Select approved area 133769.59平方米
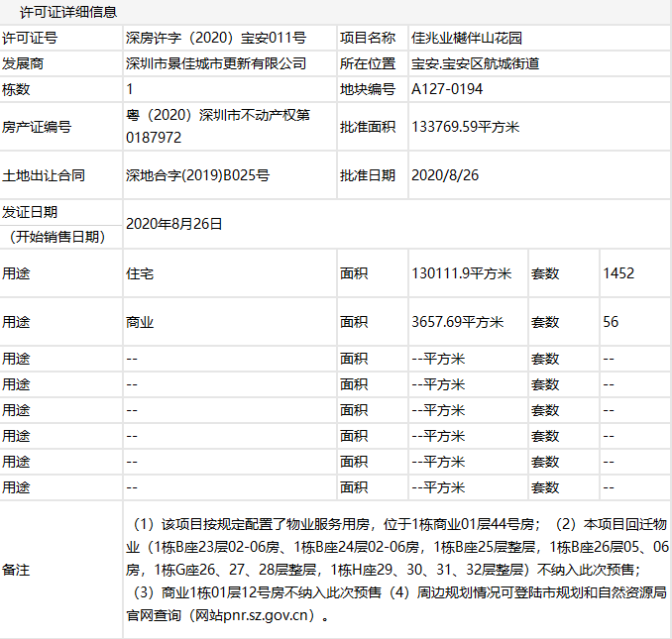 pos(466,127)
